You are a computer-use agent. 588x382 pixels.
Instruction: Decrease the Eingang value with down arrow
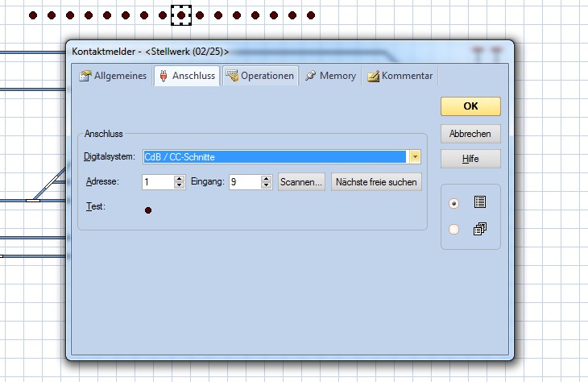pyautogui.click(x=267, y=185)
